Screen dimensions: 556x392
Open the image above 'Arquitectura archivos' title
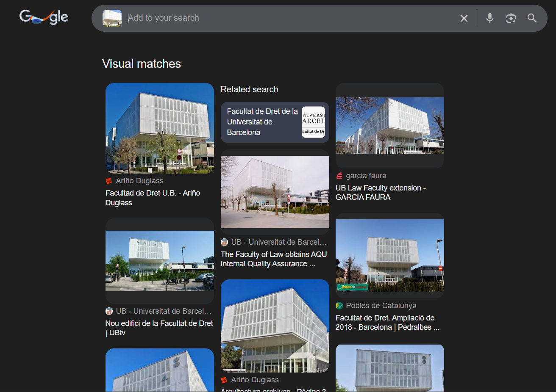[275, 326]
